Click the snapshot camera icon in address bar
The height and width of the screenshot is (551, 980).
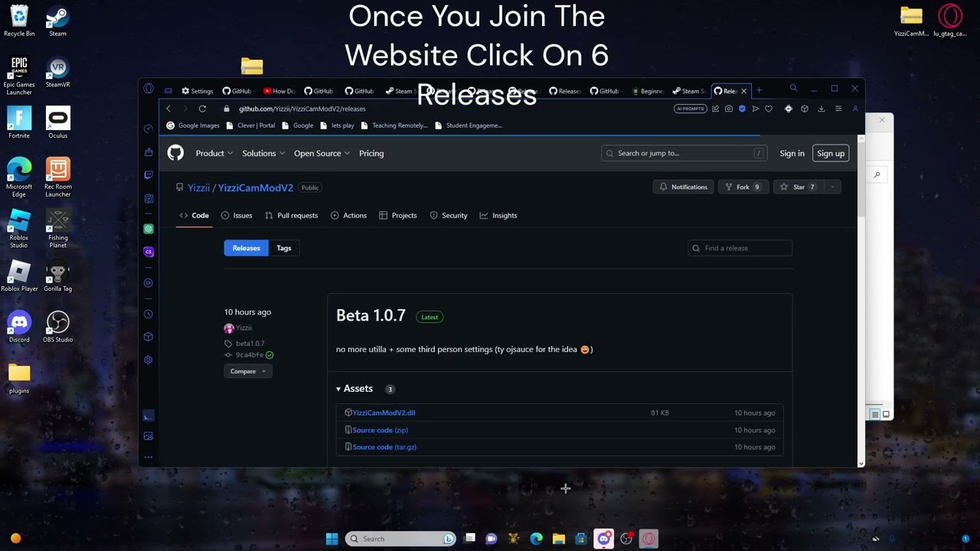[729, 109]
